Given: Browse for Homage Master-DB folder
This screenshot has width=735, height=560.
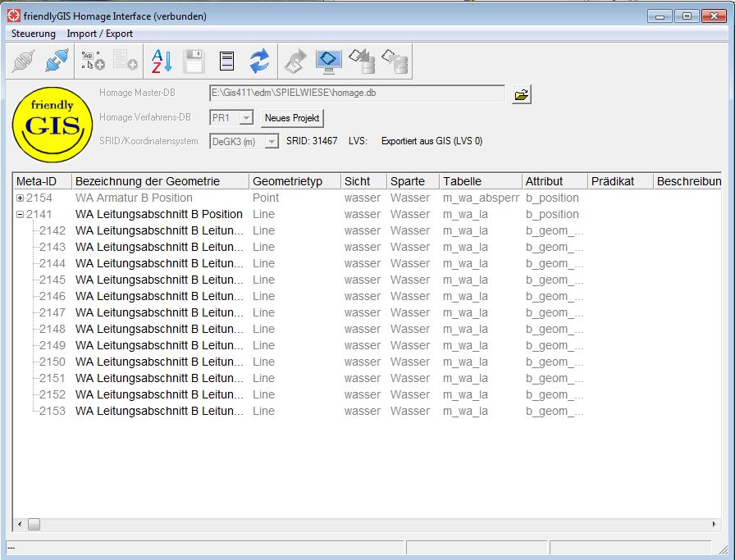Looking at the screenshot, I should [x=521, y=94].
